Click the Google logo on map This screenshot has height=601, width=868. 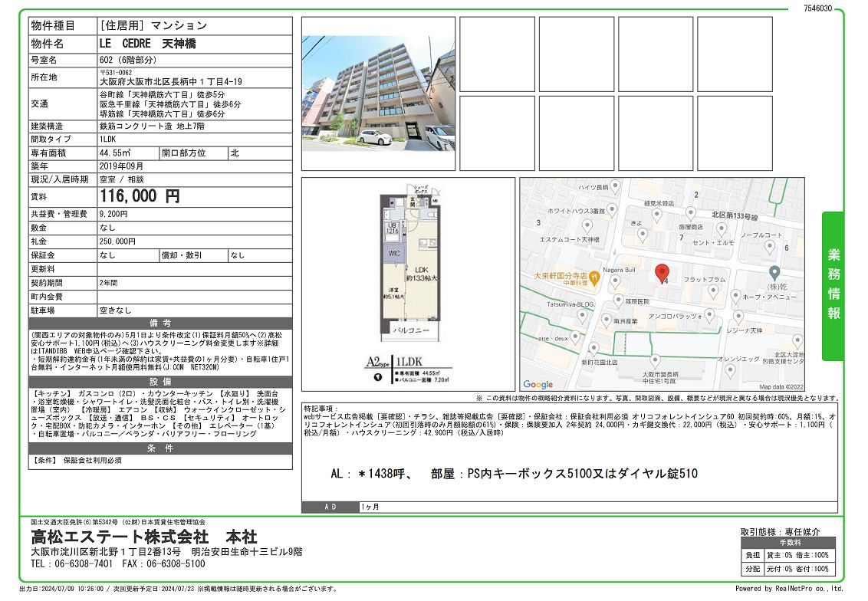(538, 384)
